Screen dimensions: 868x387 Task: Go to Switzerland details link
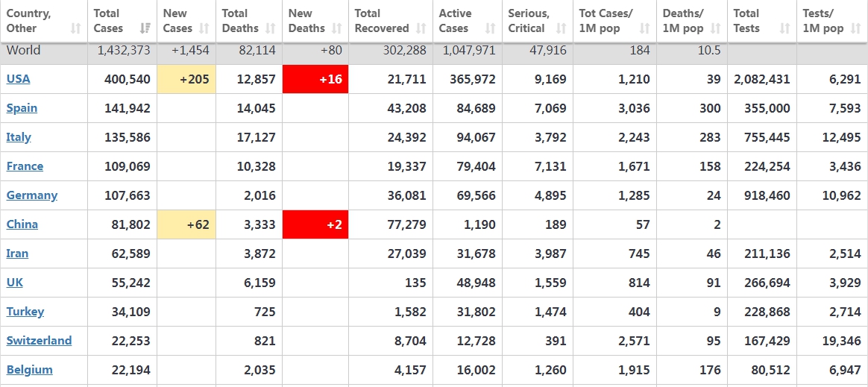[39, 341]
